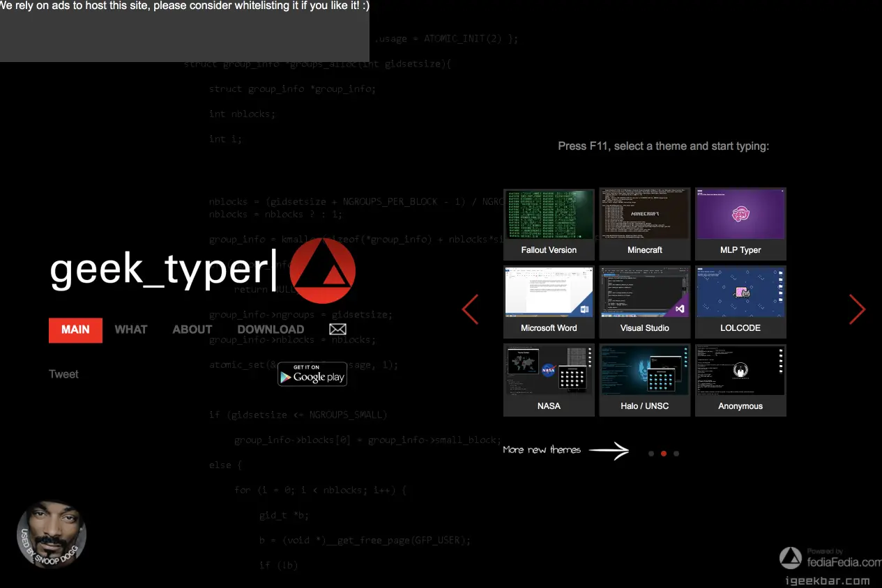Open the envelope contact icon
Viewport: 882px width, 588px height.
coord(338,330)
